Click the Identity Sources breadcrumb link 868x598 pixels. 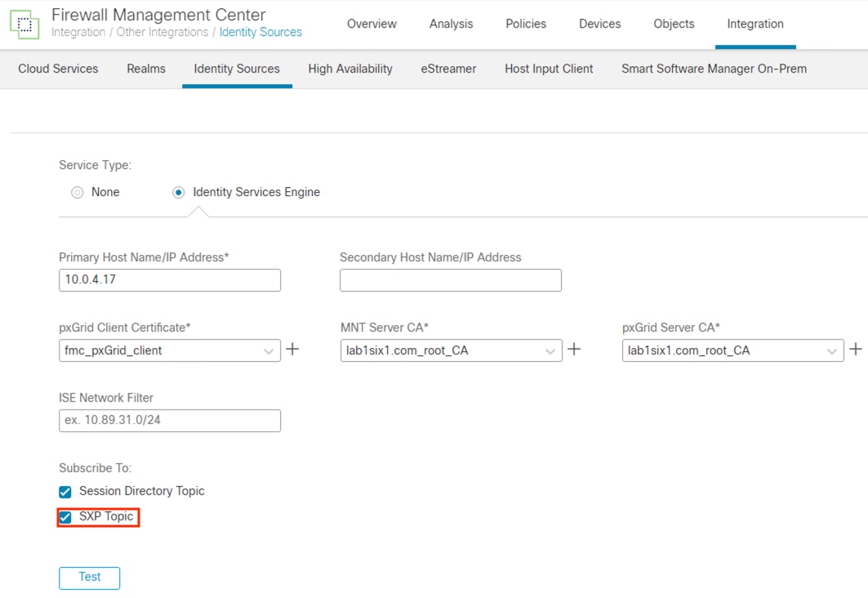(x=260, y=32)
